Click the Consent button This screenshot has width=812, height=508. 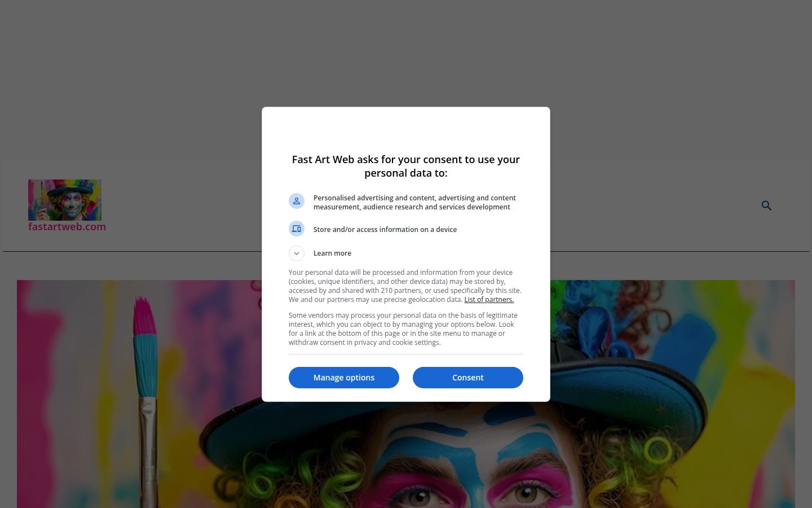point(467,378)
